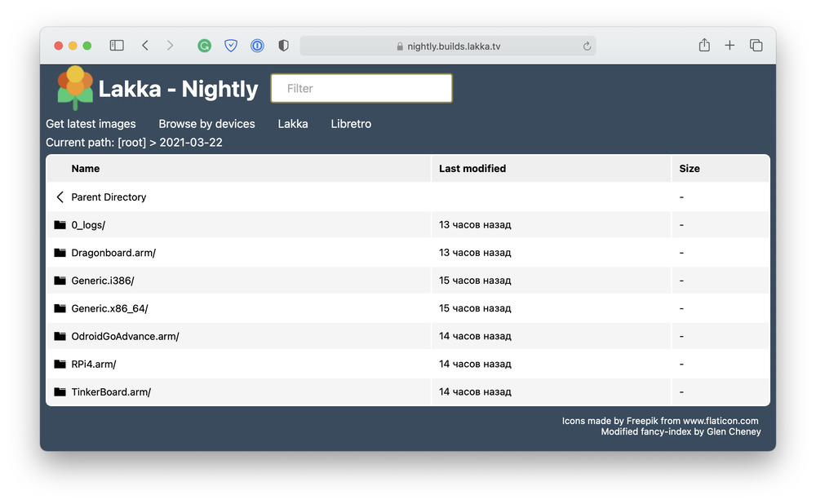
Task: Open the privacy report shield icon
Action: (284, 46)
